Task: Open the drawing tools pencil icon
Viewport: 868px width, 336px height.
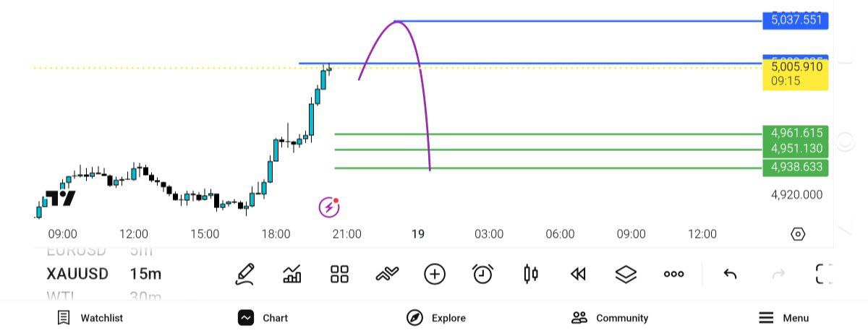Action: click(x=245, y=275)
